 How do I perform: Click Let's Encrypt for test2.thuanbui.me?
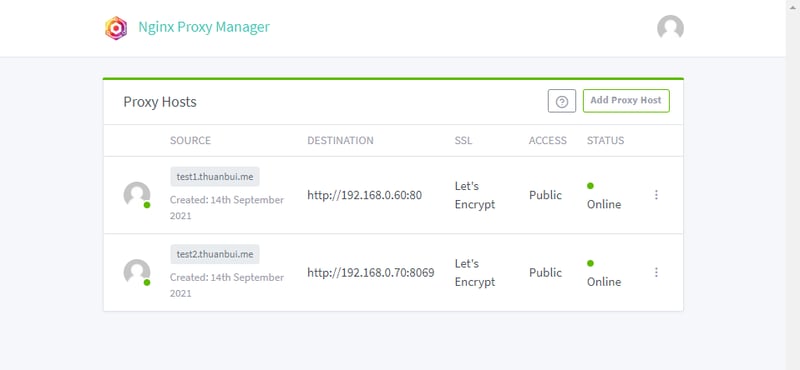(475, 273)
